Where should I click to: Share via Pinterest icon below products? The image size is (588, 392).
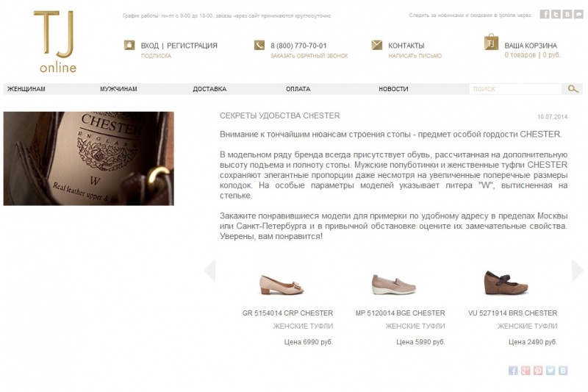pyautogui.click(x=538, y=370)
